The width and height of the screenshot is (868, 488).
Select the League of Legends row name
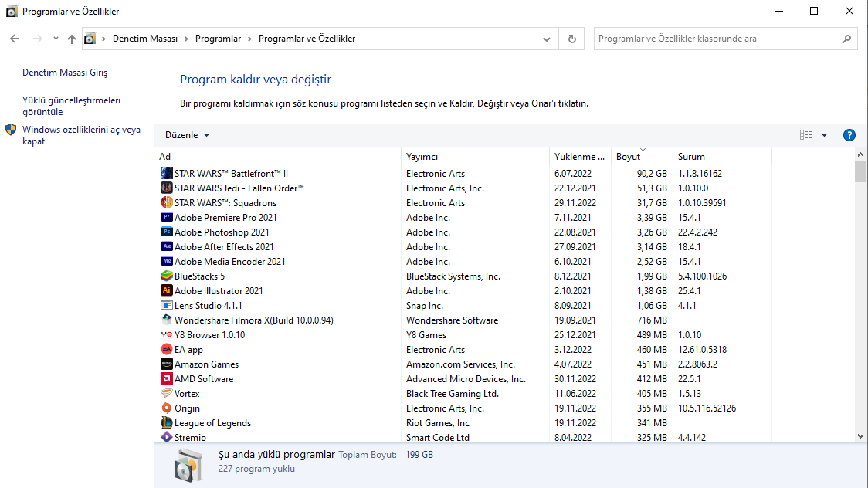(212, 422)
